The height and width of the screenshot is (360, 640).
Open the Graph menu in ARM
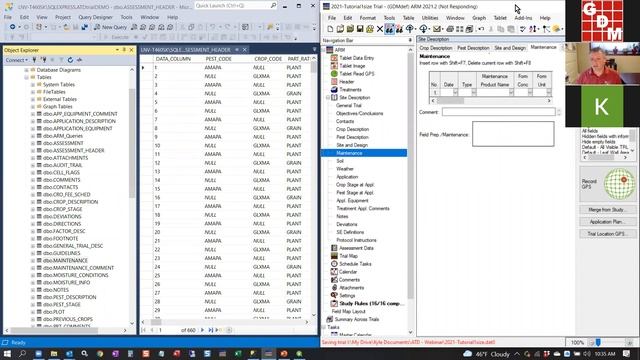tap(479, 18)
